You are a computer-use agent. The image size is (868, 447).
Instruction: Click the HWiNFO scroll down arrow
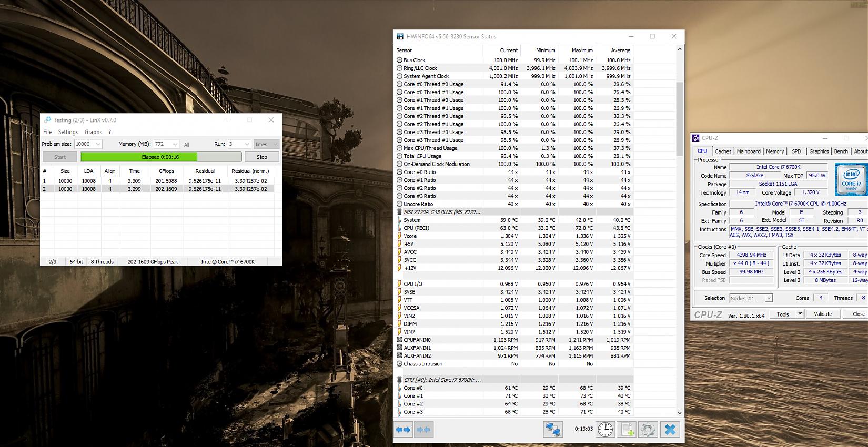tap(679, 413)
